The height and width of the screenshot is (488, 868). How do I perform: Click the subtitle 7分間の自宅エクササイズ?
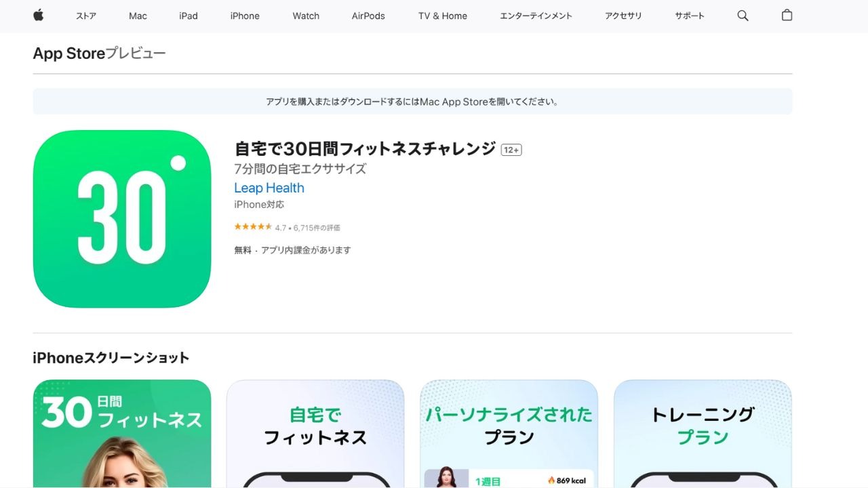[300, 169]
